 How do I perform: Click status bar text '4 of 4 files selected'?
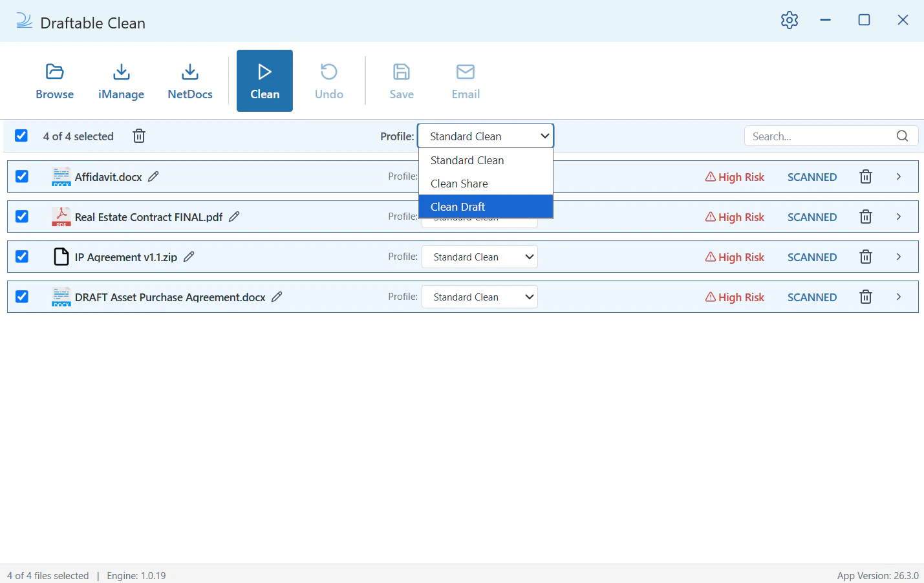(x=48, y=575)
